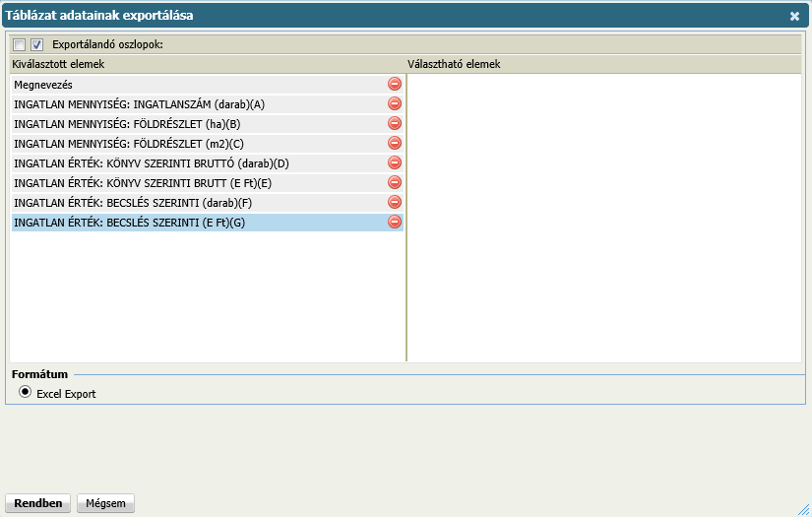Select KÖNYV SZERINTI BRUTT (E Ft)(E) row

(x=207, y=183)
